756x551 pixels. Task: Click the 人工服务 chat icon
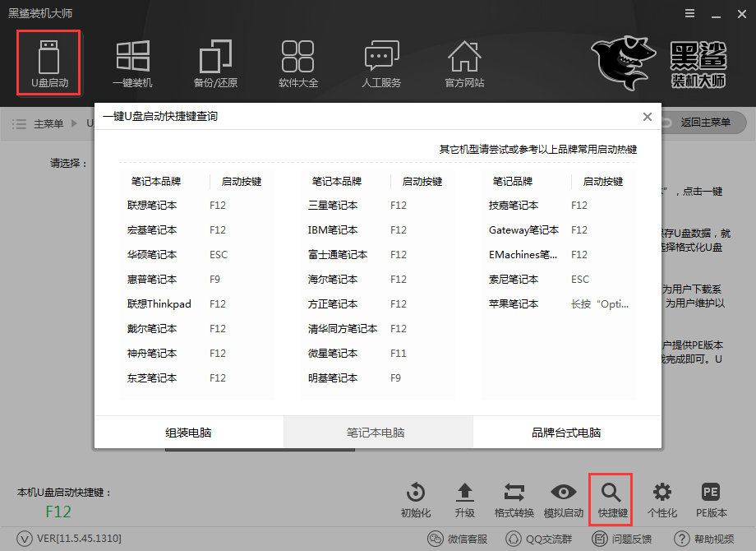[x=381, y=63]
